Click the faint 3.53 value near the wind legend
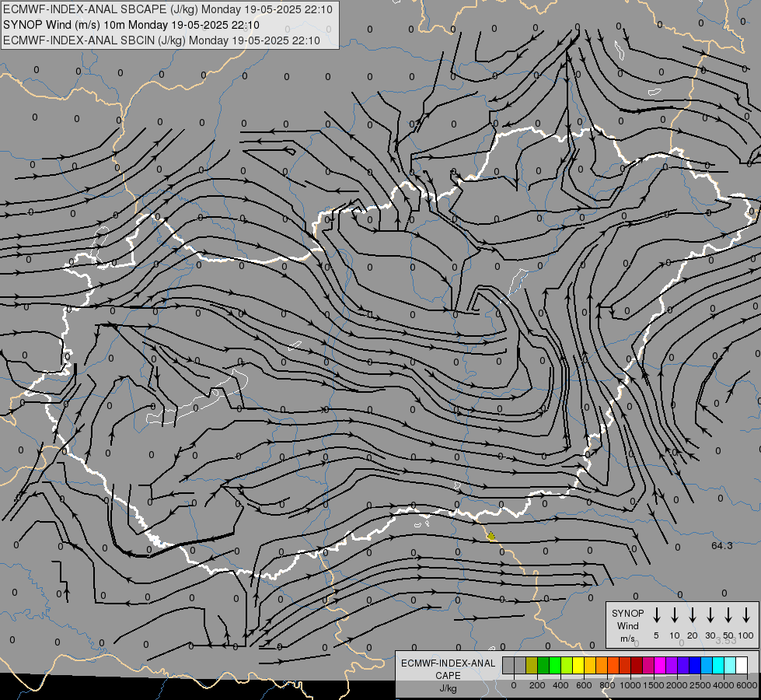This screenshot has width=761, height=700. point(725,641)
